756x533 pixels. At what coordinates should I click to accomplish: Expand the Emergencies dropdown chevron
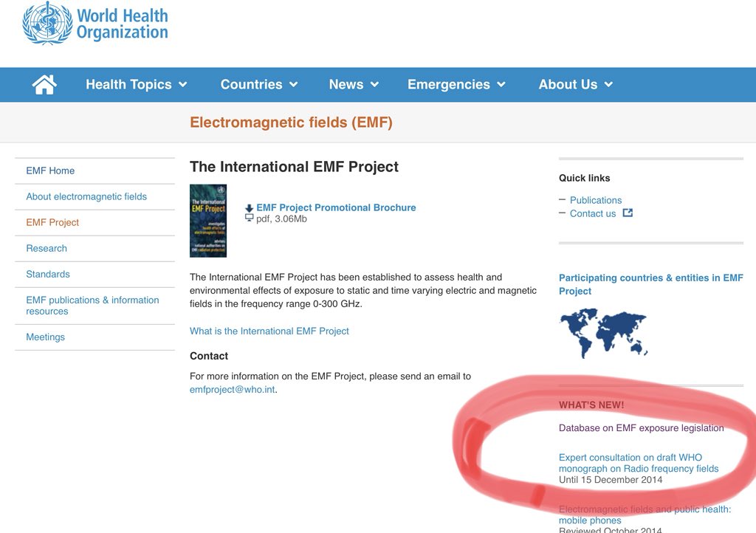tap(501, 85)
